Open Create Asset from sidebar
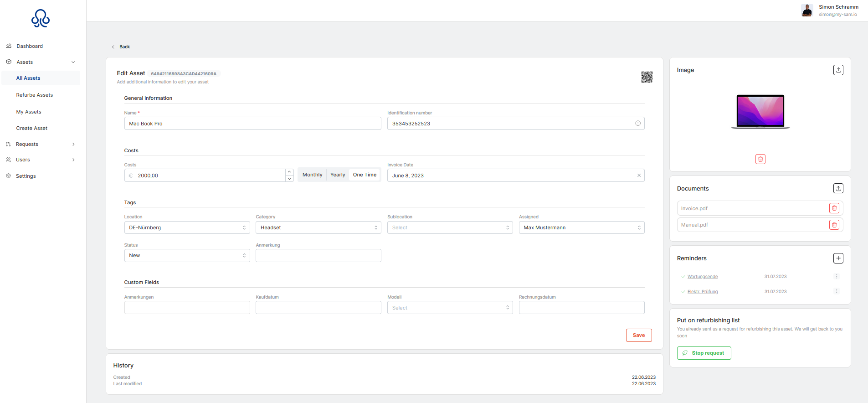 (32, 128)
